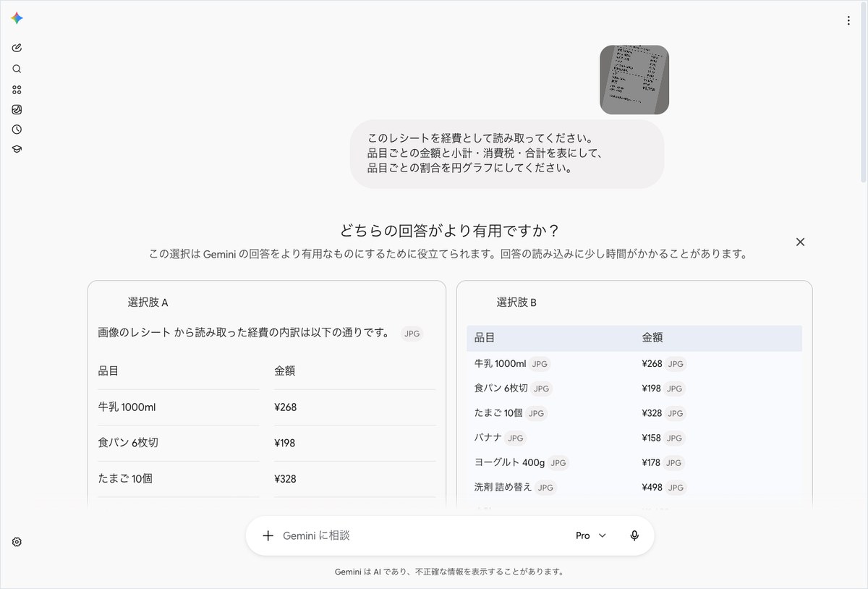Click 金額 header in option B table
868x589 pixels.
click(652, 338)
